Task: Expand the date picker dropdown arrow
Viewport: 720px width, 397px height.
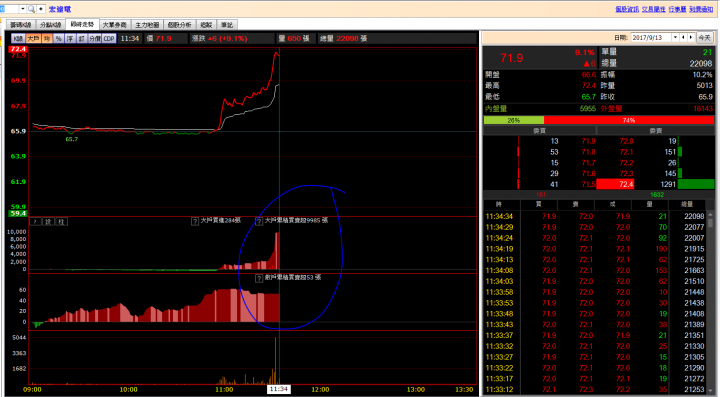Action: tap(675, 38)
